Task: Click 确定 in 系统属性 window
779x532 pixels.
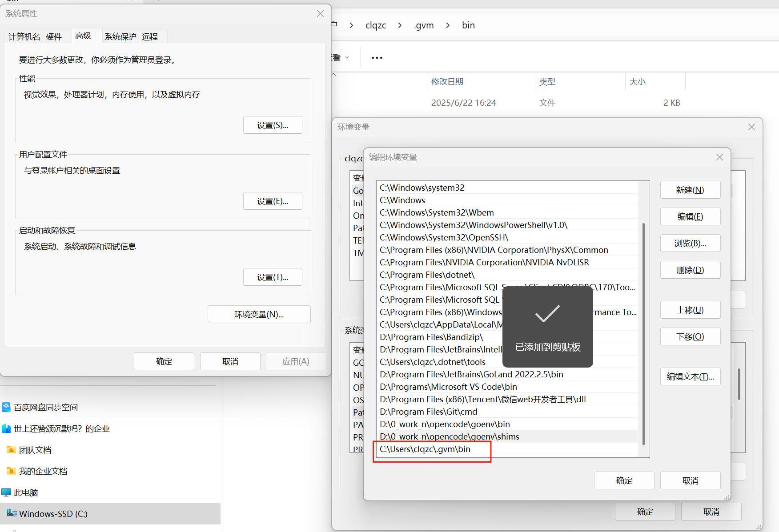Action: click(x=164, y=361)
